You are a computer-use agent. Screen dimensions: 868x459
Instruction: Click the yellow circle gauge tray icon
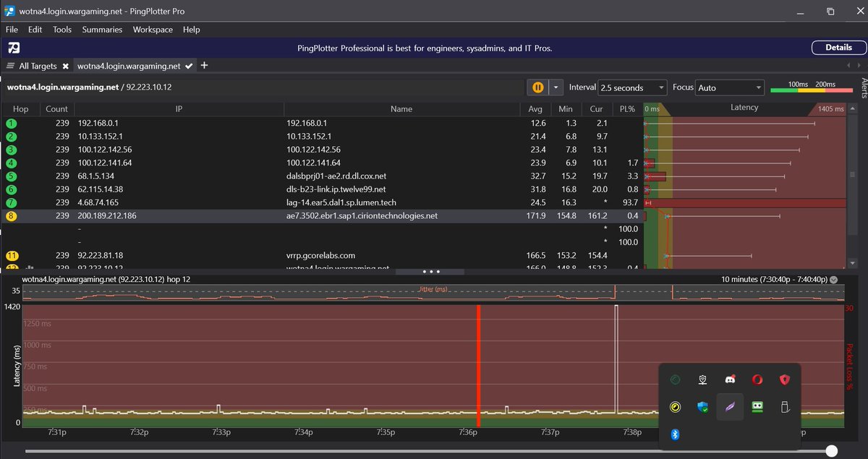675,407
